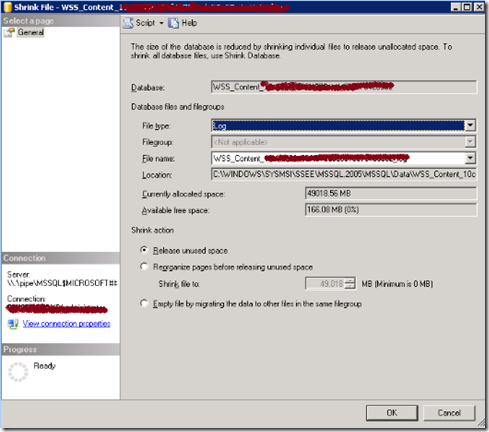Open View connection properties link
Screen dimensions: 489x432
[66, 324]
